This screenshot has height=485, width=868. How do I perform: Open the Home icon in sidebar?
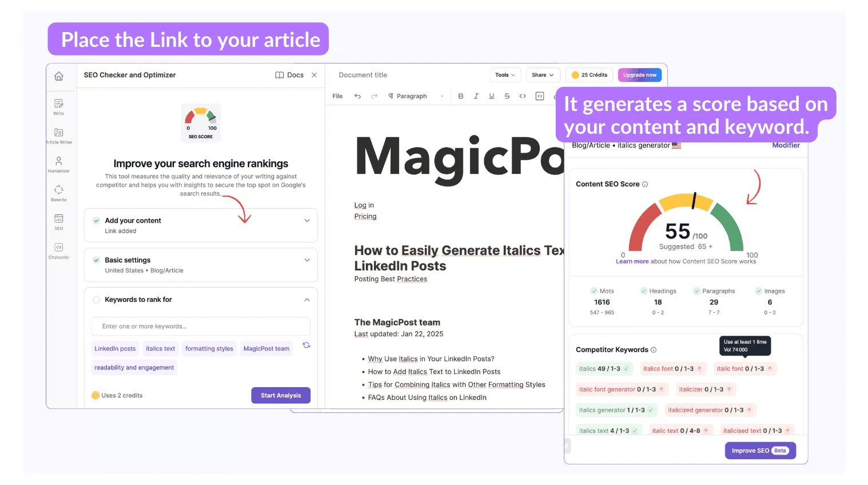click(x=59, y=76)
